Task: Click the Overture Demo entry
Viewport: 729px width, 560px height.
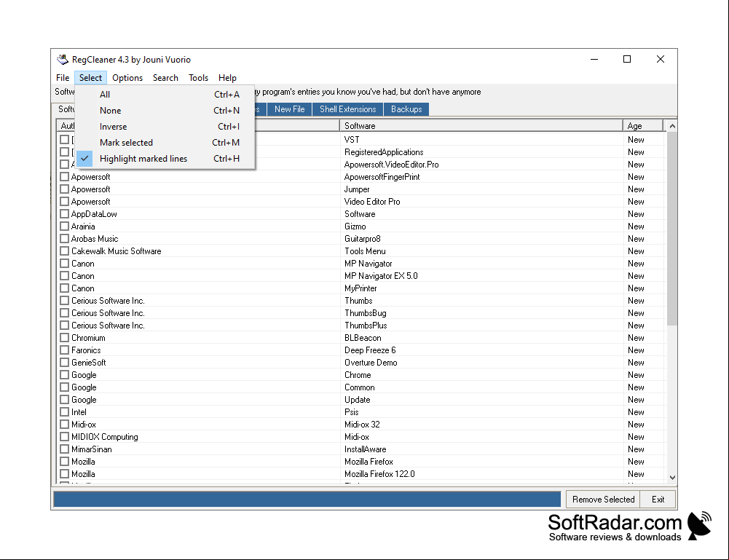Action: (371, 363)
